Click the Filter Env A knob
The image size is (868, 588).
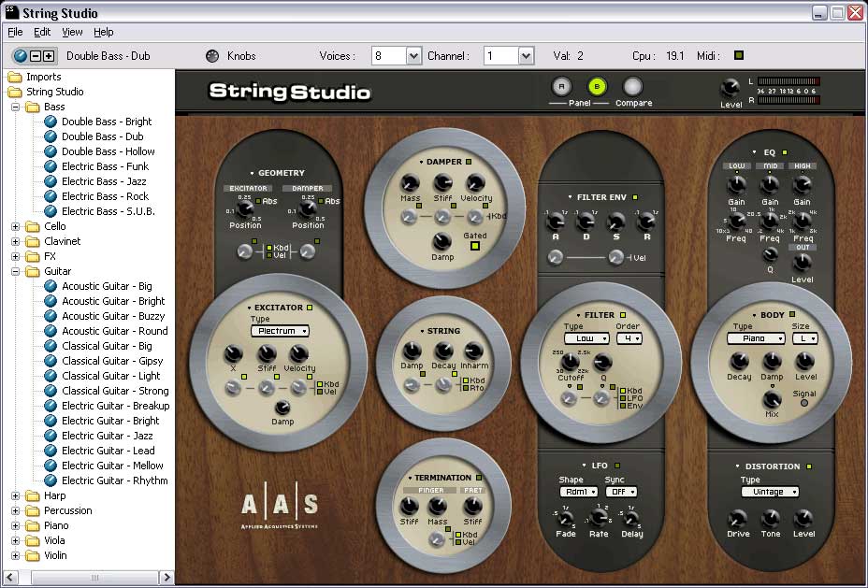point(556,222)
